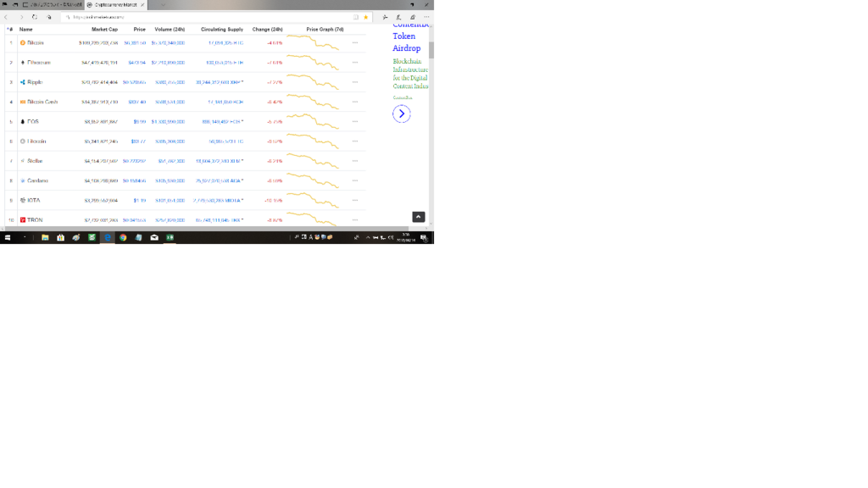Click the Bitcoin coin logo icon

(x=23, y=42)
